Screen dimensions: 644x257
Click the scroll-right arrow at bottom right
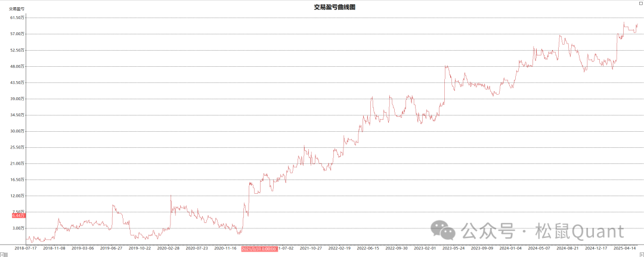641,253
